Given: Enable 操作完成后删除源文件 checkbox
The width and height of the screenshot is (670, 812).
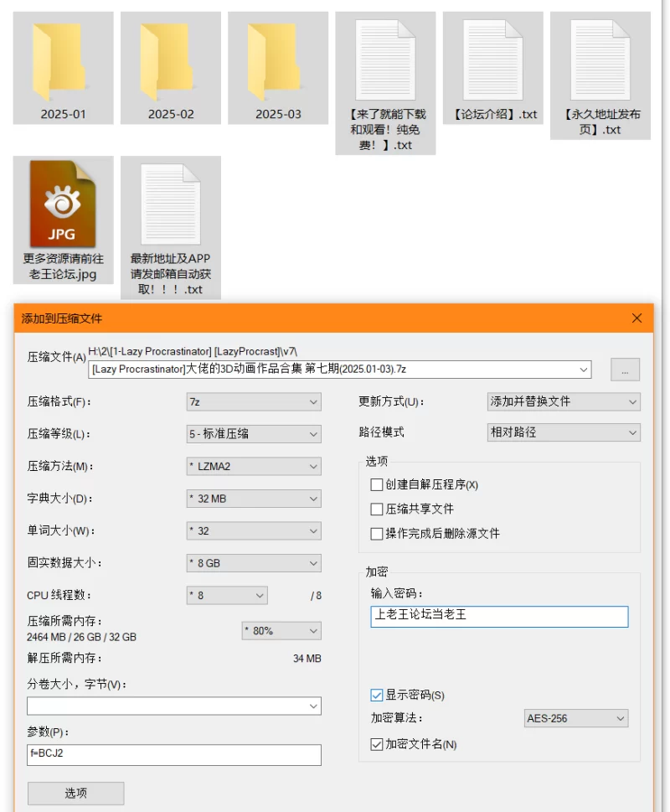Looking at the screenshot, I should 377,534.
